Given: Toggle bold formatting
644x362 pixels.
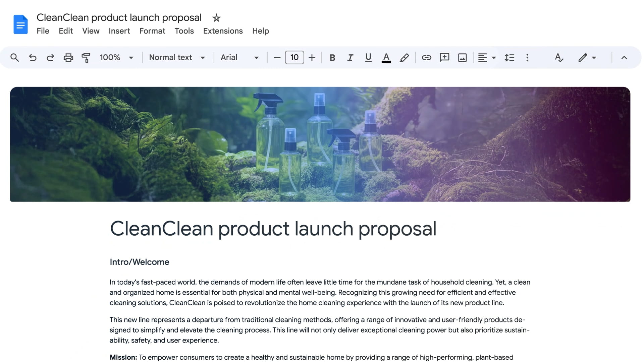Looking at the screenshot, I should tap(332, 58).
